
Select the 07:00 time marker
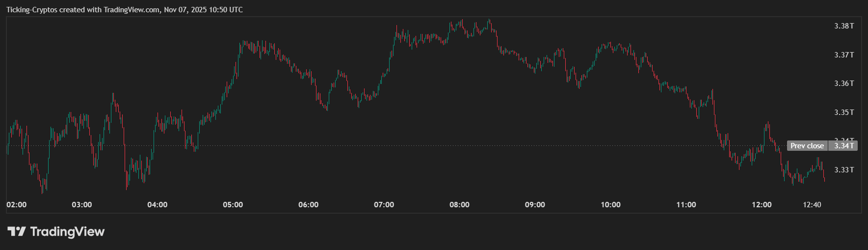coord(384,205)
